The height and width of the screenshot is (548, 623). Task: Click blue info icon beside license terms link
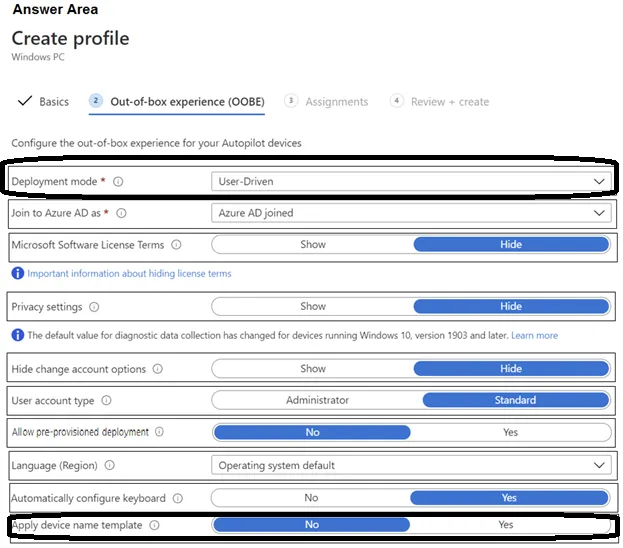click(17, 273)
